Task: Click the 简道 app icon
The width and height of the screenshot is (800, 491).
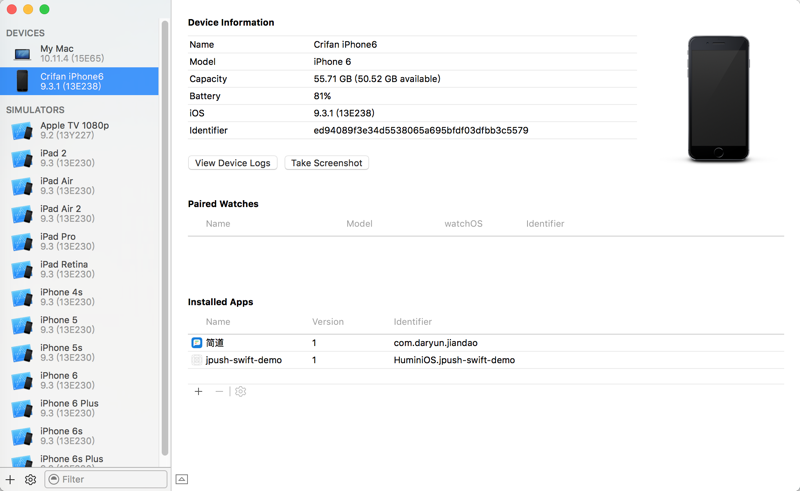Action: (196, 343)
